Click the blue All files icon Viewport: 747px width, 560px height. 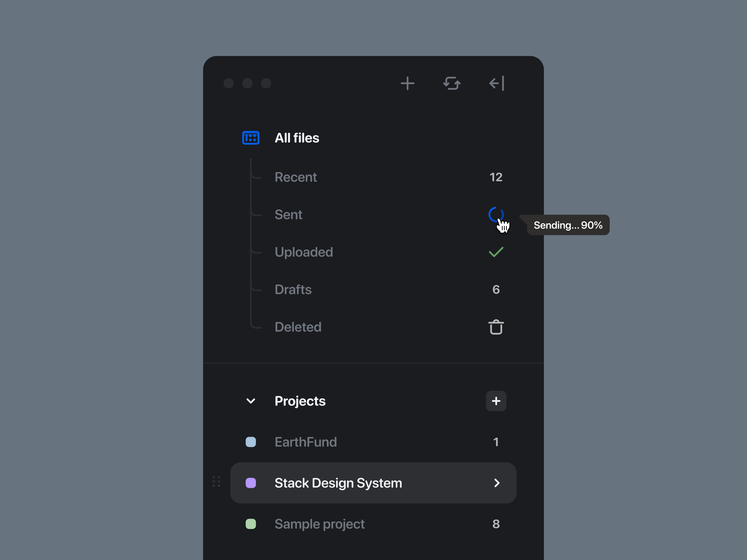pyautogui.click(x=250, y=138)
